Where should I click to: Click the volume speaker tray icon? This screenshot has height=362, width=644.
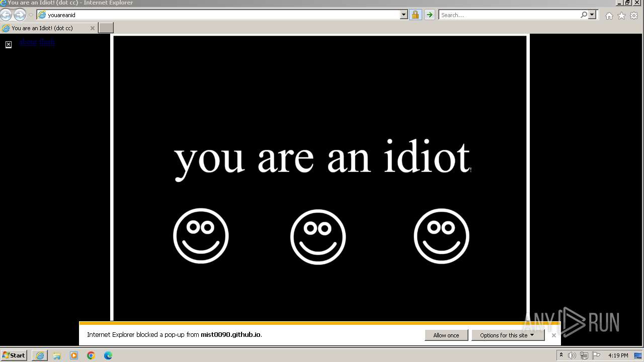(572, 355)
